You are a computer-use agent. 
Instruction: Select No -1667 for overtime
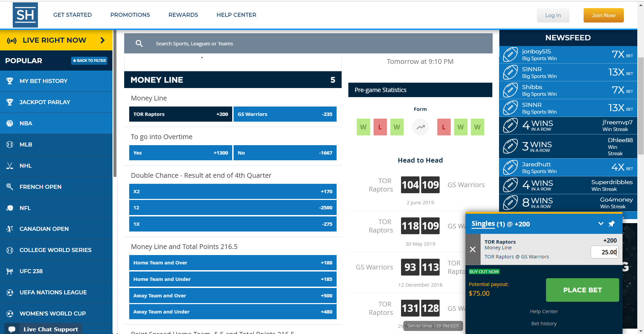pos(285,153)
